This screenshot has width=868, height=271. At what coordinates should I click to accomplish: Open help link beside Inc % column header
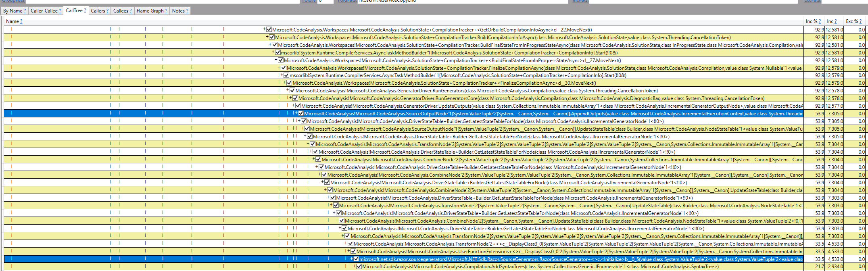tap(820, 21)
